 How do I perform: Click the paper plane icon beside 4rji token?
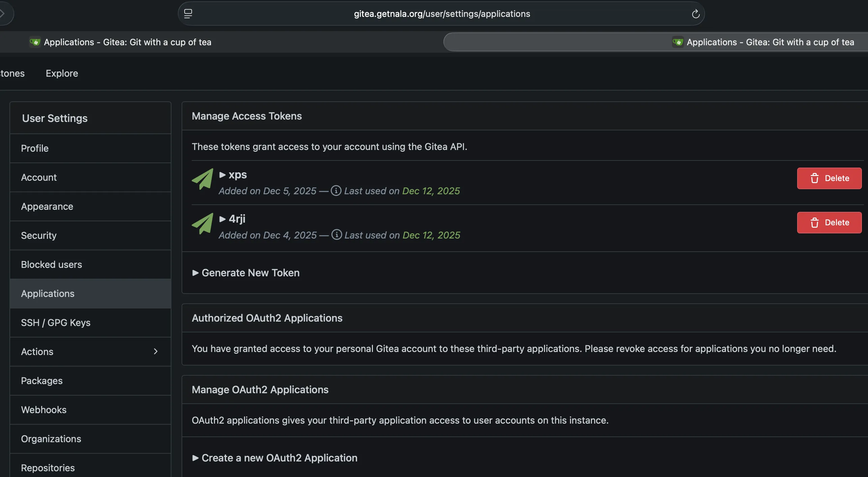tap(202, 223)
